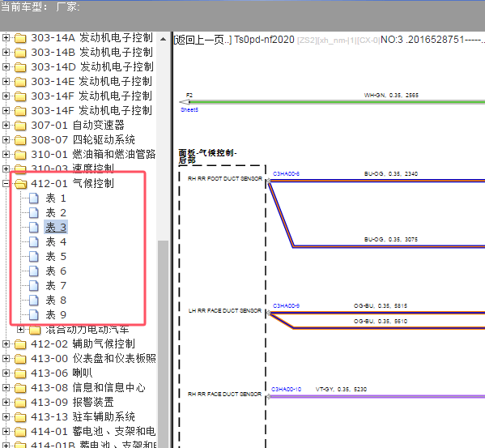Open 308-07 四轮驱动系统 entry
The image size is (485, 448).
[83, 140]
